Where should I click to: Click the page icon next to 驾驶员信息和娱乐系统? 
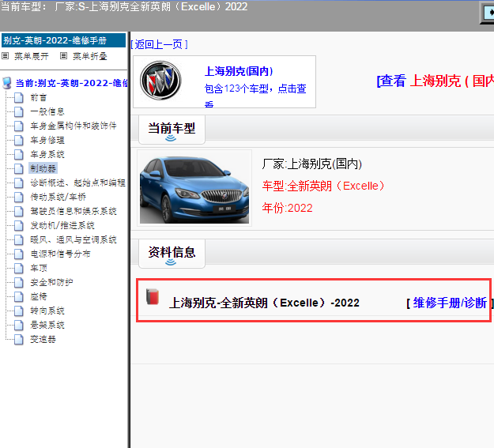tap(19, 212)
